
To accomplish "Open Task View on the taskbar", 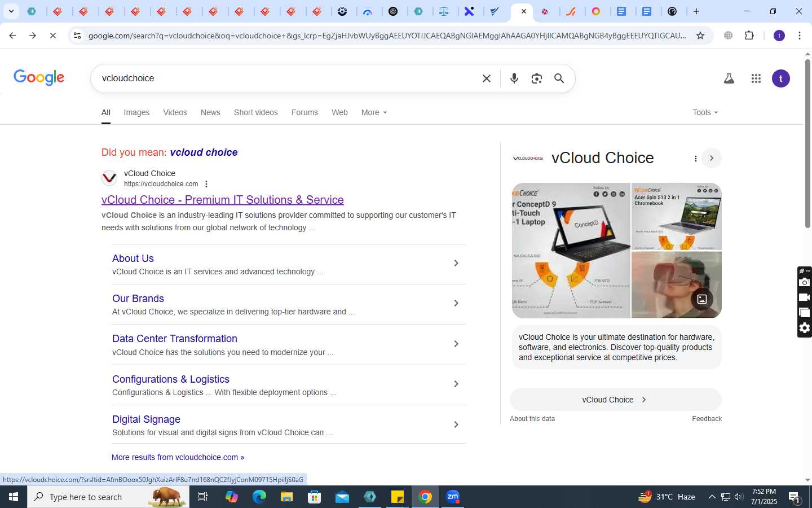I will point(203,497).
